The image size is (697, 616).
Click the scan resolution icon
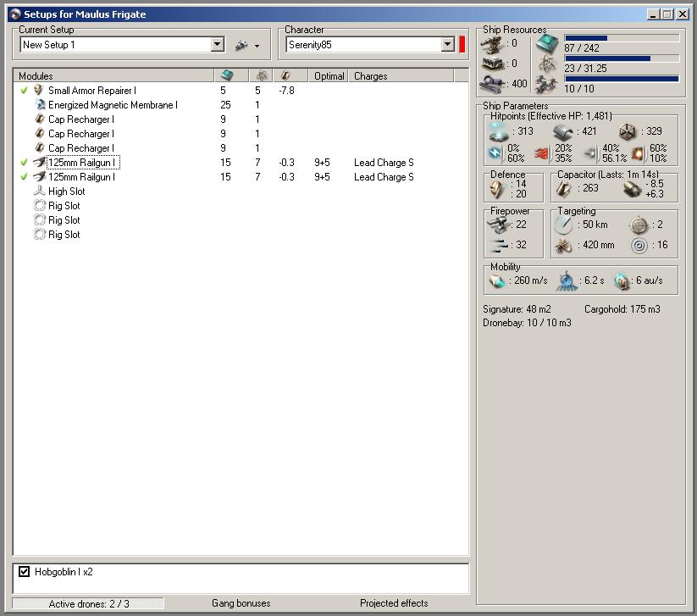(564, 246)
